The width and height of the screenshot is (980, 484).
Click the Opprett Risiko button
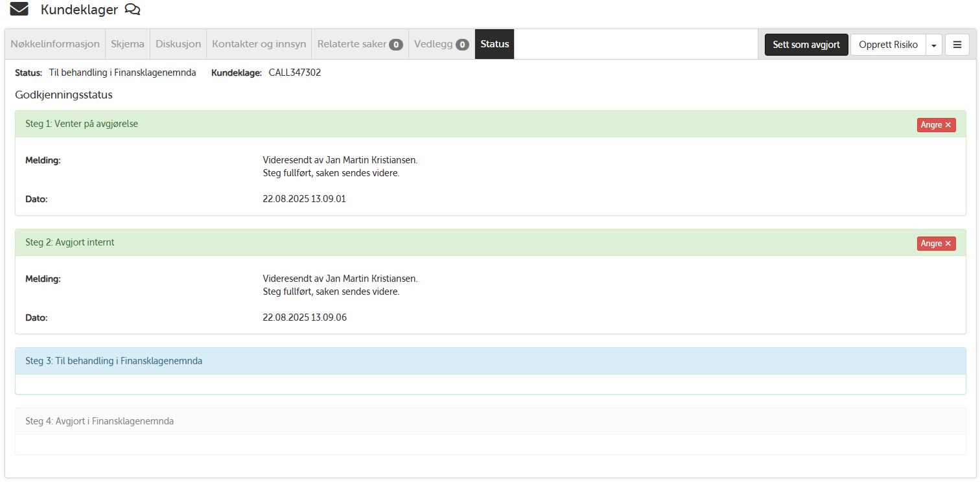click(x=888, y=45)
